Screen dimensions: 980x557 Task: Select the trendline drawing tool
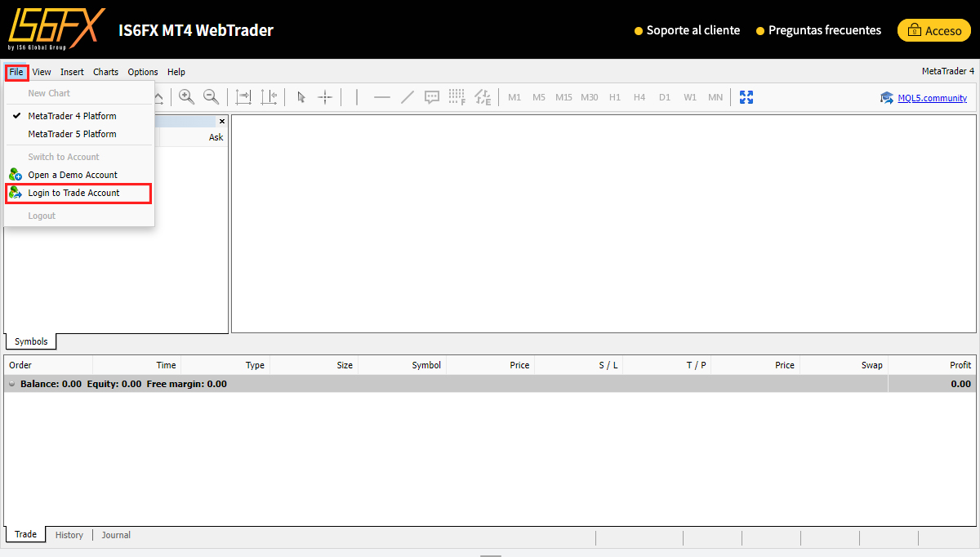click(x=408, y=97)
